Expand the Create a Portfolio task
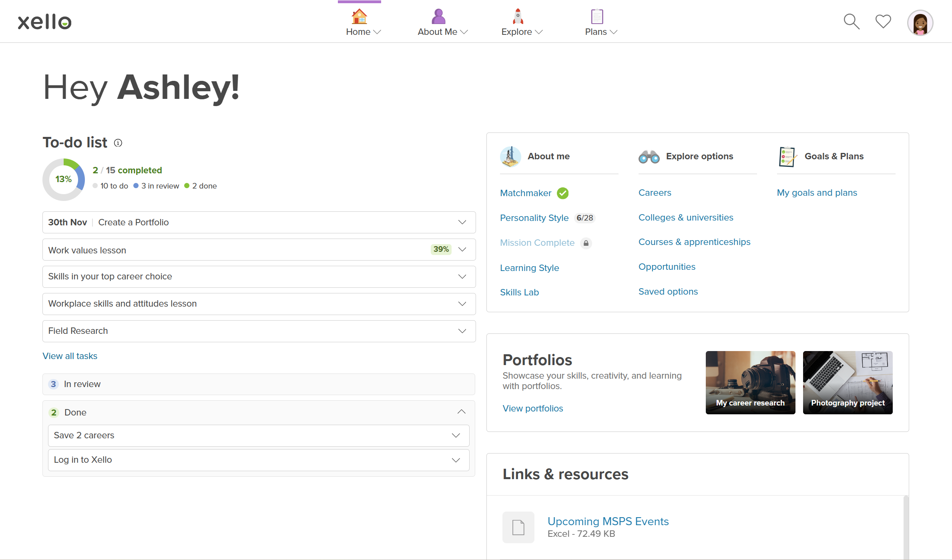 click(x=462, y=222)
